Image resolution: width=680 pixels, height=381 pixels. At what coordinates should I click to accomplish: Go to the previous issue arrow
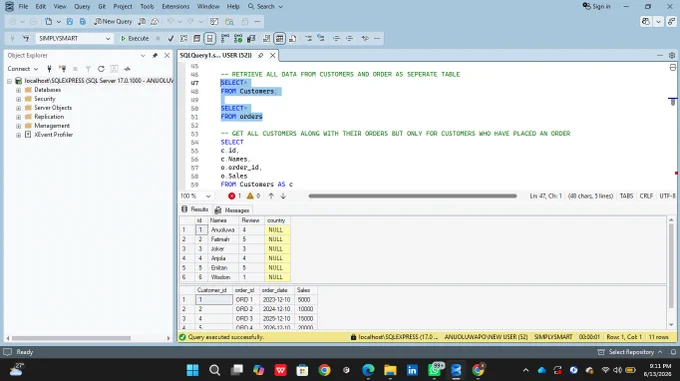pyautogui.click(x=271, y=196)
